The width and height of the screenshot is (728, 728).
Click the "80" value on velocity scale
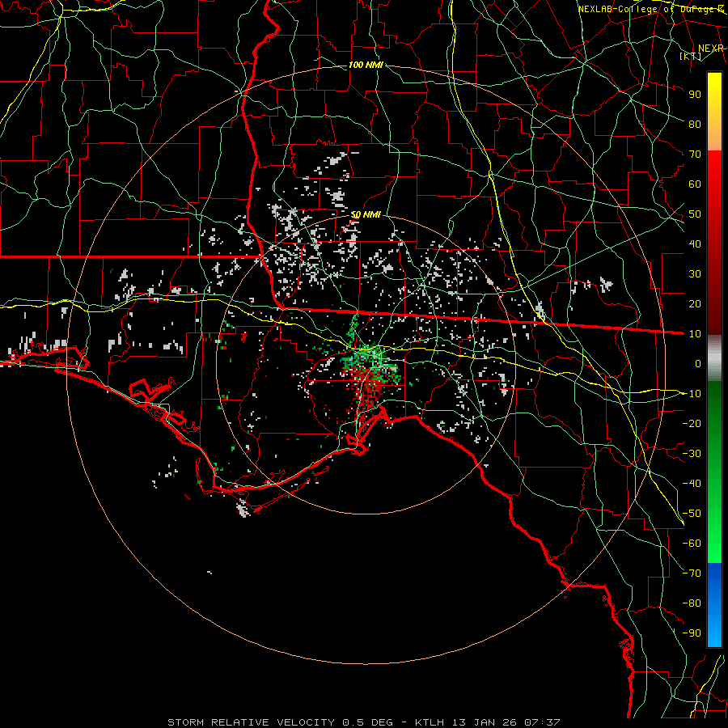(695, 124)
